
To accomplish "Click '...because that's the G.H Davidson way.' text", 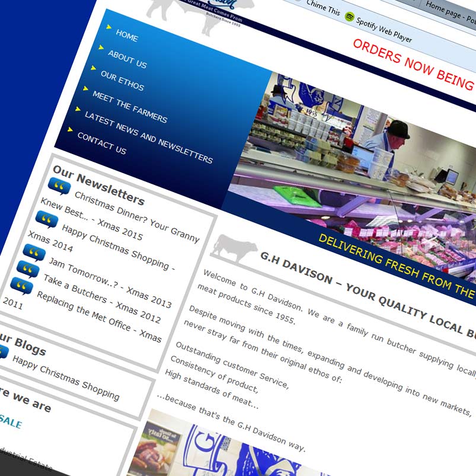I will 231,422.
